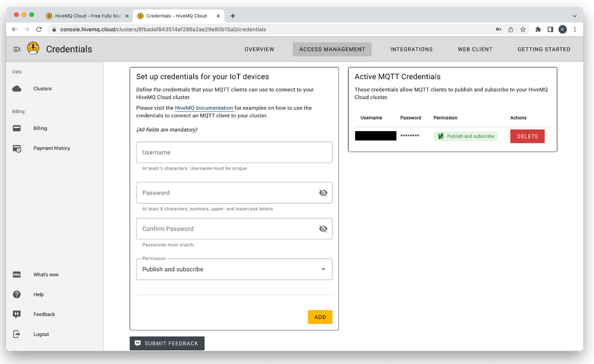
Task: Open the HiveMQ documentation link
Action: click(204, 108)
